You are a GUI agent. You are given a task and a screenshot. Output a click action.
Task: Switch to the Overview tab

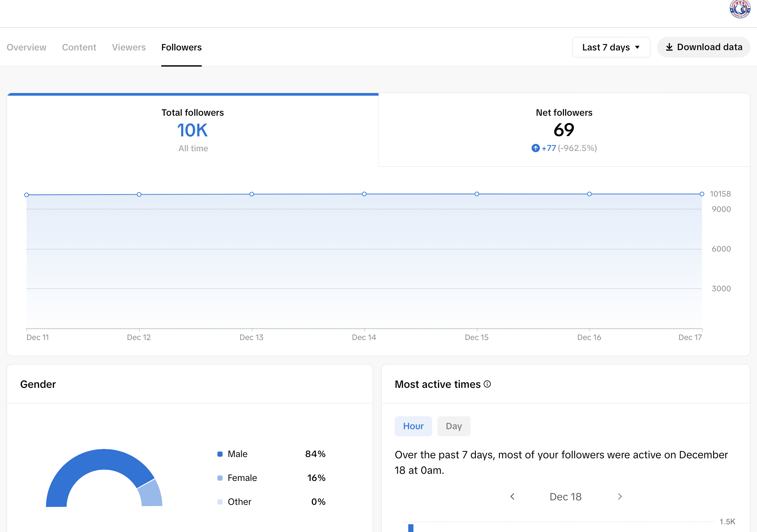(x=27, y=47)
